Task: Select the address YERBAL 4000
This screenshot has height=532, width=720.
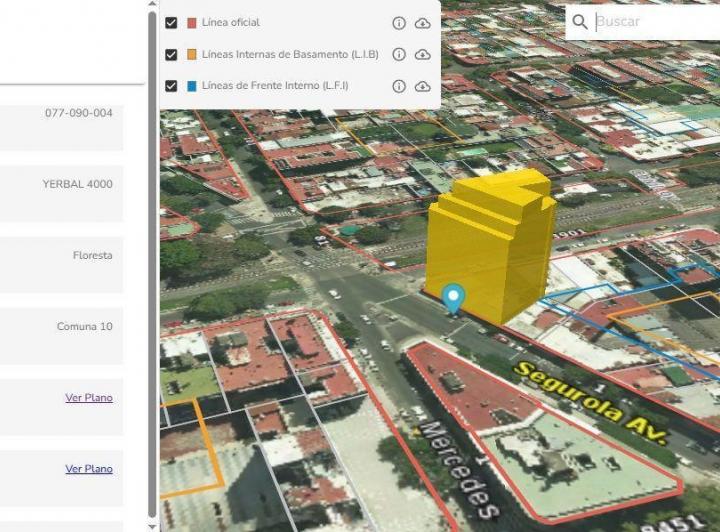Action: tap(78, 184)
